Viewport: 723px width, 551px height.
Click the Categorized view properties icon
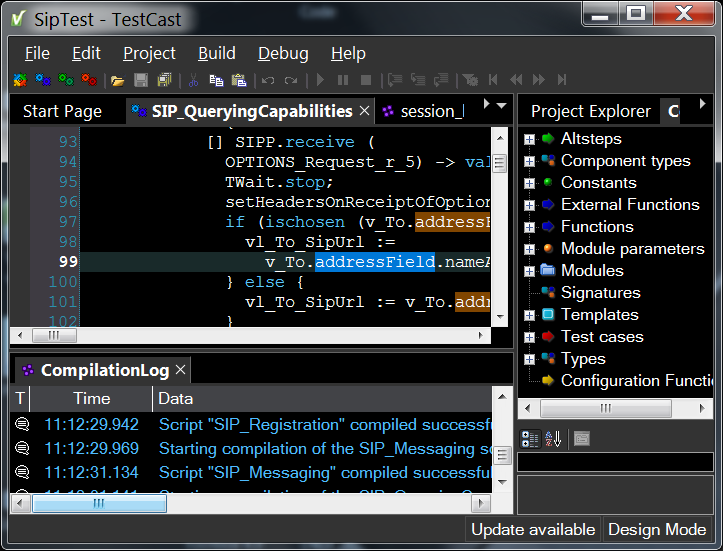pyautogui.click(x=530, y=439)
